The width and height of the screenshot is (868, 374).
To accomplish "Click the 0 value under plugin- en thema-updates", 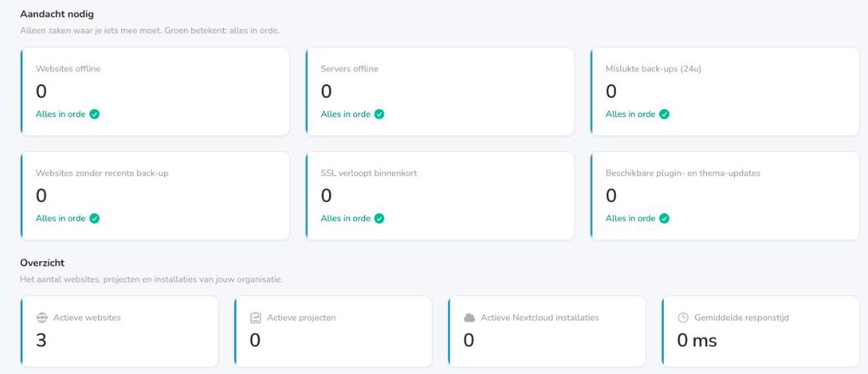I will pyautogui.click(x=611, y=196).
